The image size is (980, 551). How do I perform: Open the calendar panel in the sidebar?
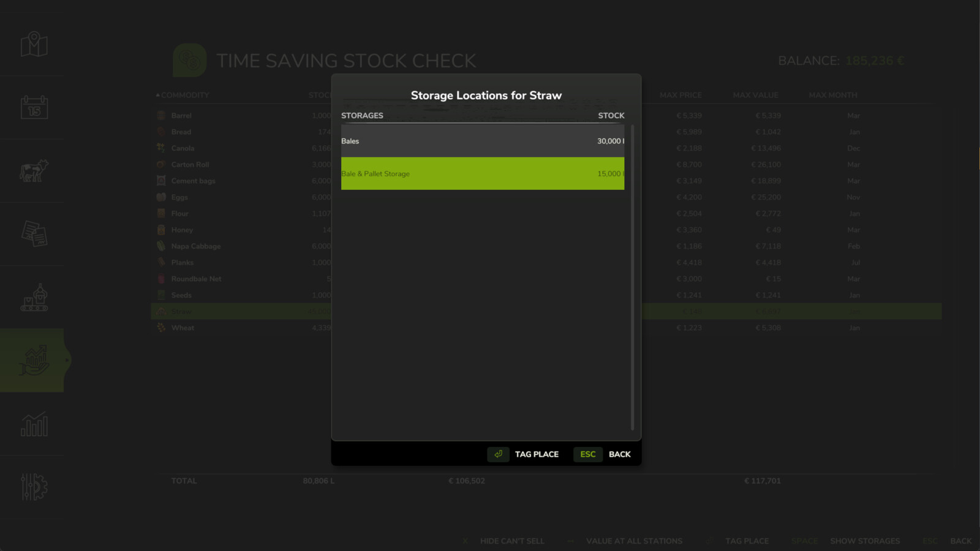[33, 108]
